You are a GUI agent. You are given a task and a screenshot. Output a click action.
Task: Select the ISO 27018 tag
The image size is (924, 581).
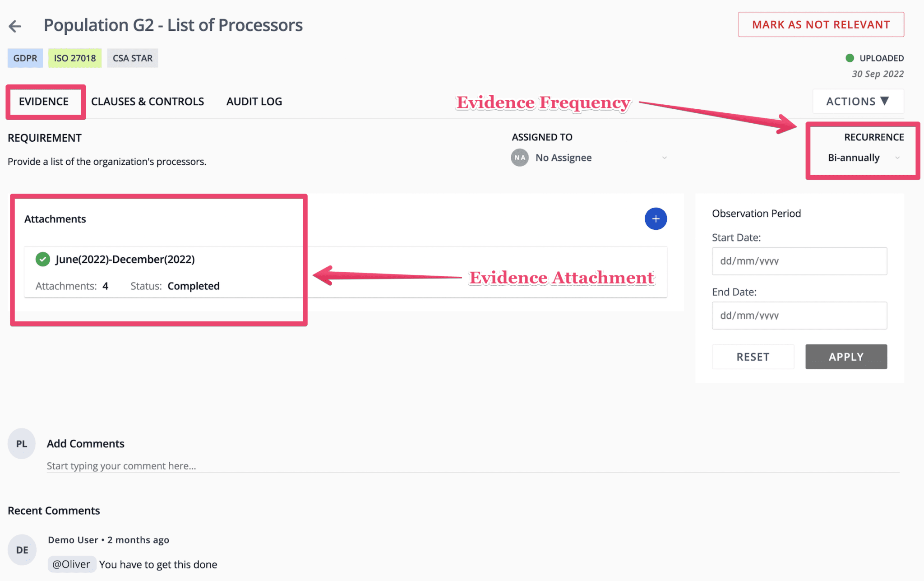click(75, 58)
